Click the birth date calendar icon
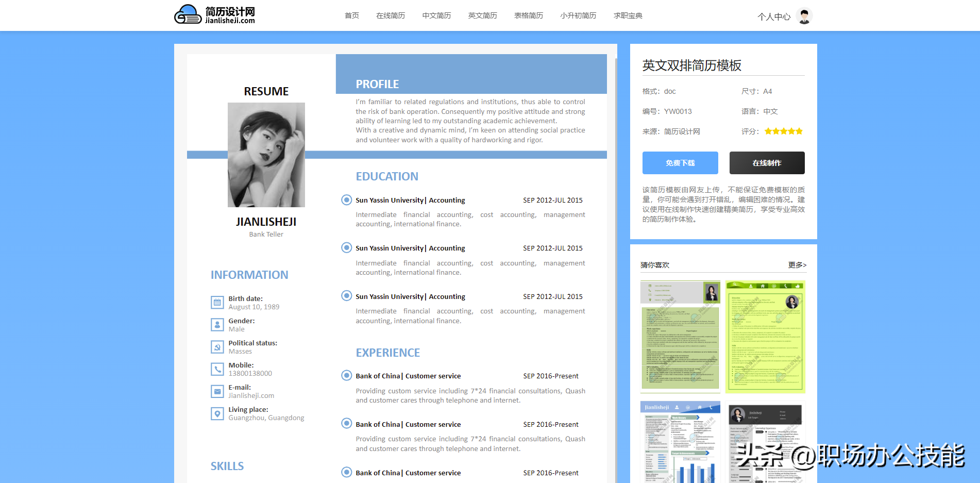The height and width of the screenshot is (483, 980). point(217,303)
